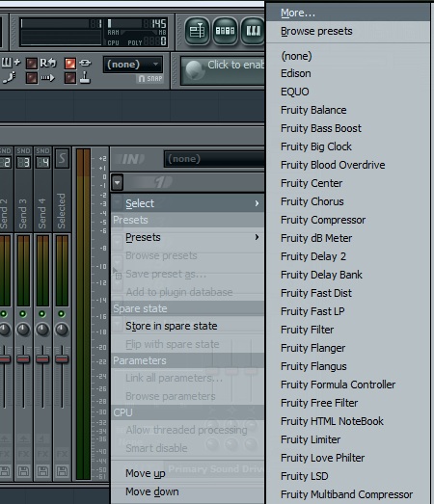Open the step sequencer window icon

[225, 31]
